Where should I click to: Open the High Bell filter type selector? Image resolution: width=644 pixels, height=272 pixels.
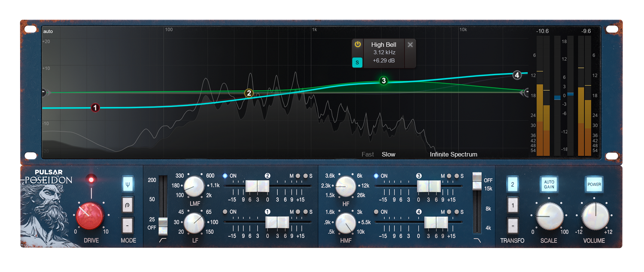383,45
